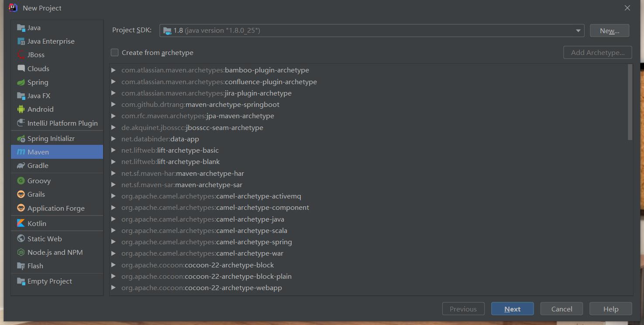Click the Gradle elephant icon
Image resolution: width=644 pixels, height=325 pixels.
pos(21,166)
